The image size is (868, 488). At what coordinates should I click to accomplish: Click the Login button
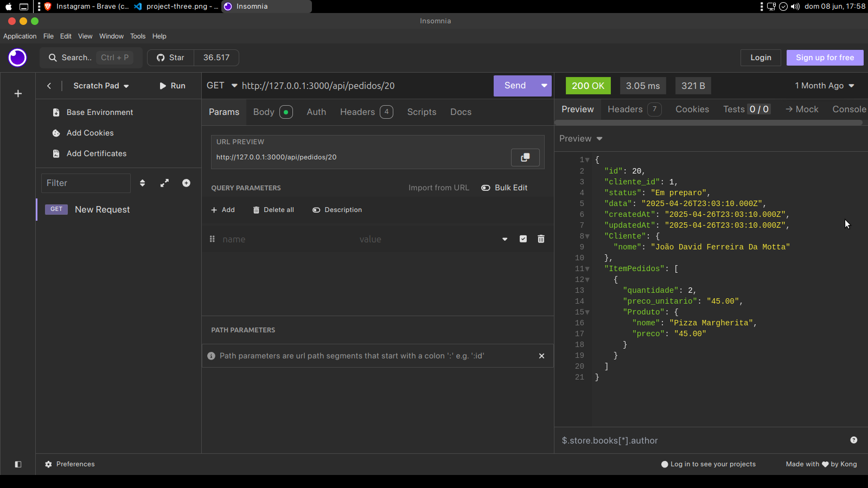761,57
